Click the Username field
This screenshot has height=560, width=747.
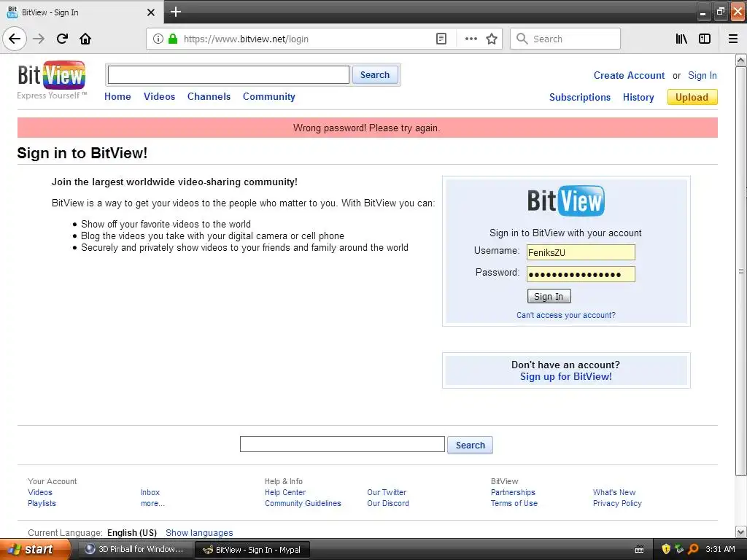[581, 252]
